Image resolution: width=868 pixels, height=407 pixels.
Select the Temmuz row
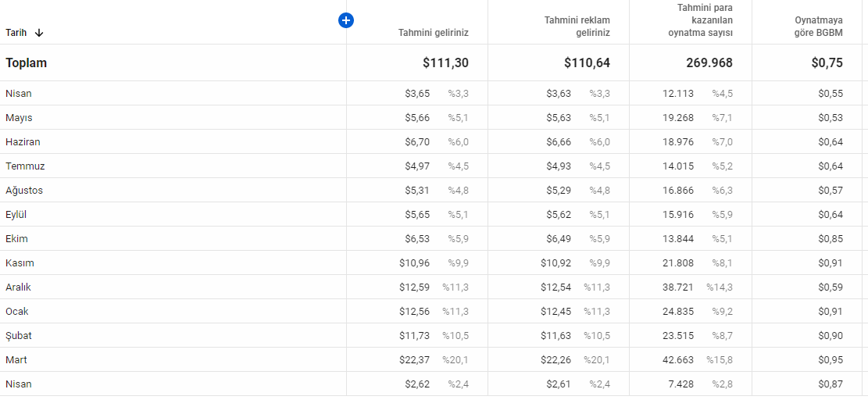pyautogui.click(x=434, y=166)
